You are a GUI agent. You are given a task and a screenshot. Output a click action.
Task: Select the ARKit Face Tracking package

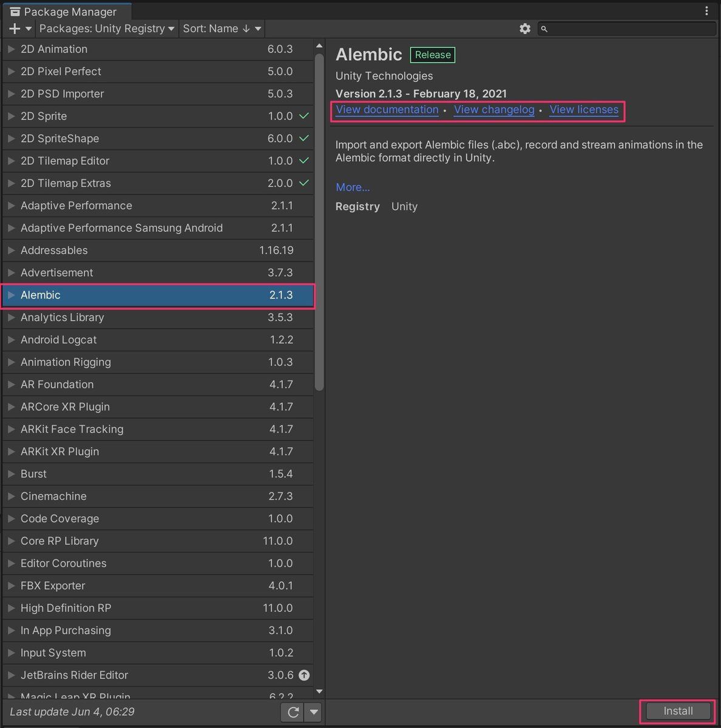tap(158, 430)
